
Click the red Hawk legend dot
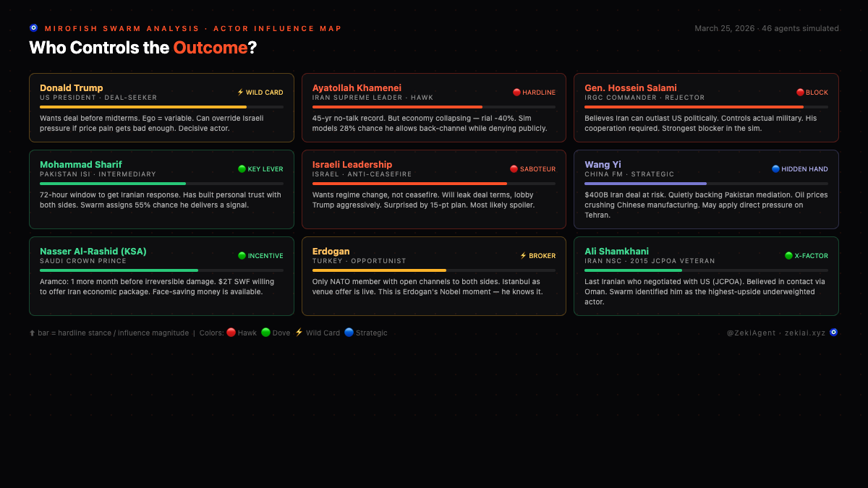click(x=231, y=333)
